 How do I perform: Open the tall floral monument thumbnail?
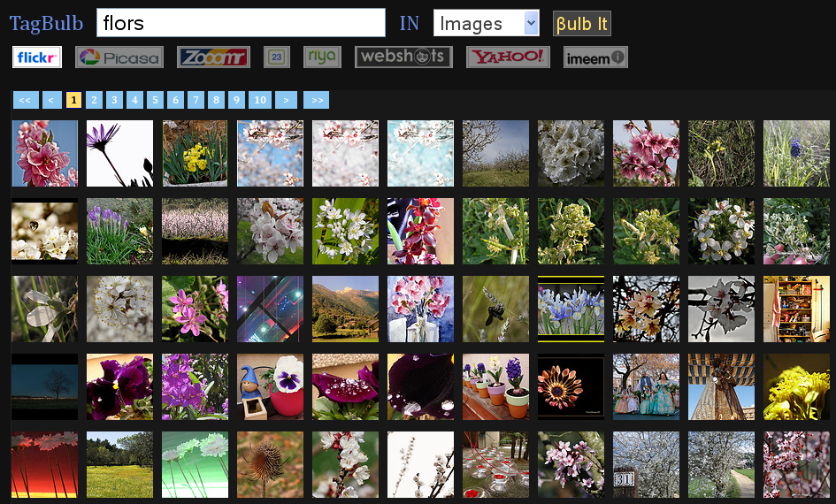tap(721, 386)
